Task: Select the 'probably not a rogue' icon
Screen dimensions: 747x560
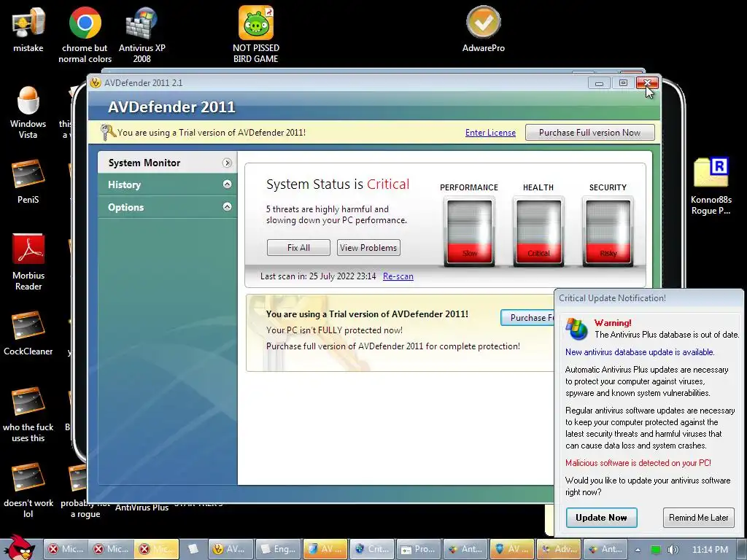Action: coord(85,491)
